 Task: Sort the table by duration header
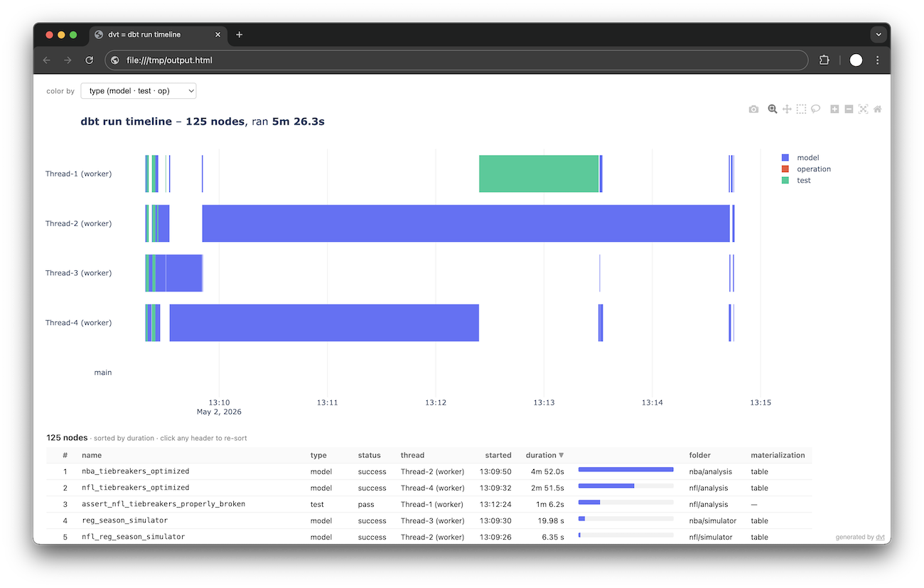point(544,455)
